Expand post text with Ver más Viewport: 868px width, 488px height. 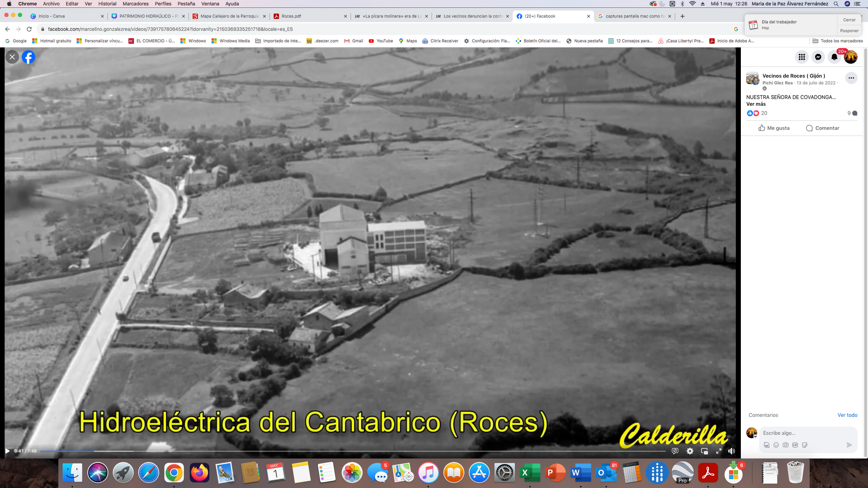click(x=756, y=104)
